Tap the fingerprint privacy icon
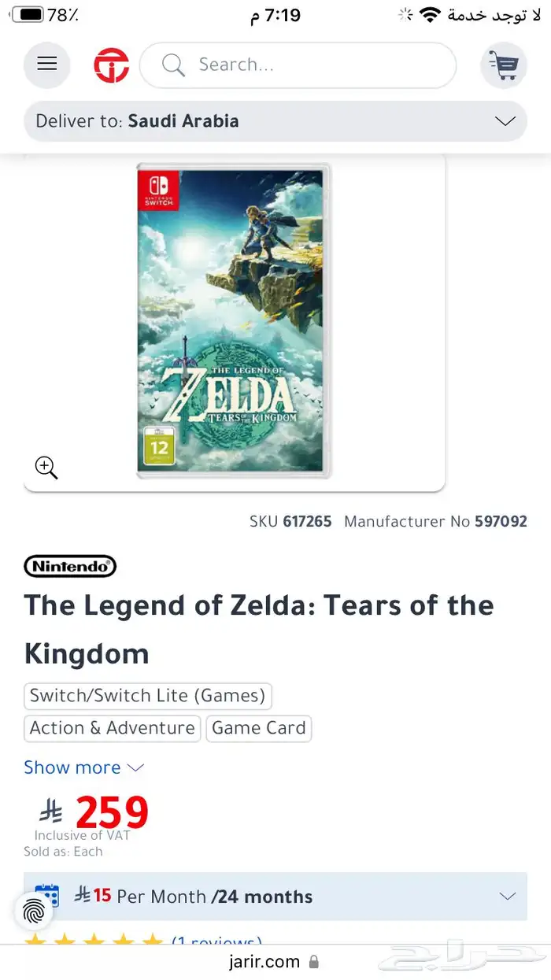551x980 pixels. (x=34, y=912)
